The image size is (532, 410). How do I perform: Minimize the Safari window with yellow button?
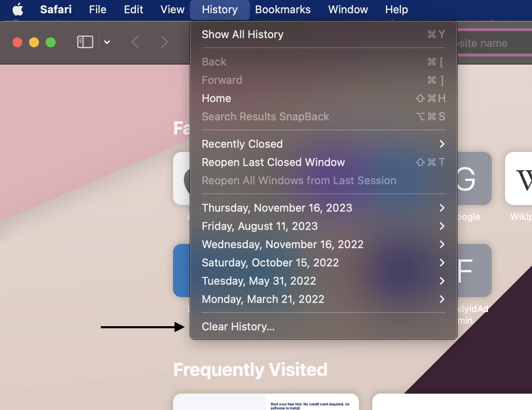(x=34, y=42)
